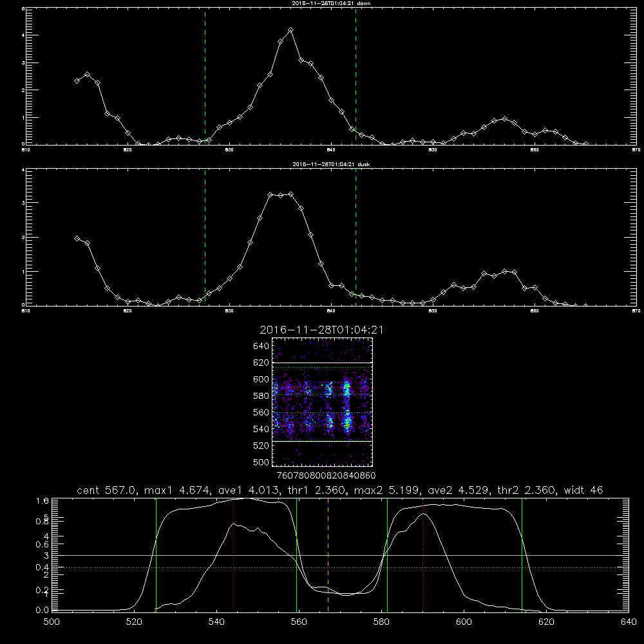644x644 pixels.
Task: Select the horizontal dotted threshold line in the bottom plot
Action: point(341,567)
